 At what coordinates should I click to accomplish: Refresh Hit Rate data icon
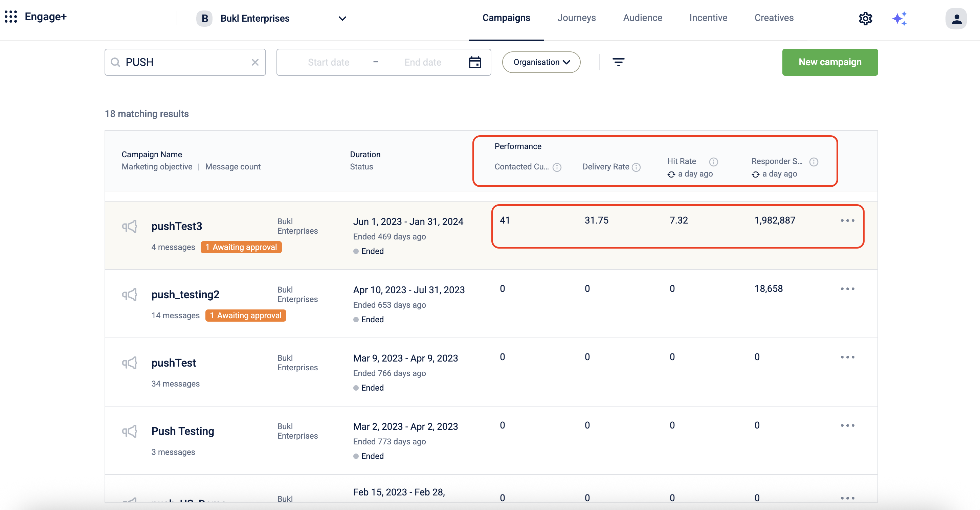pos(671,174)
